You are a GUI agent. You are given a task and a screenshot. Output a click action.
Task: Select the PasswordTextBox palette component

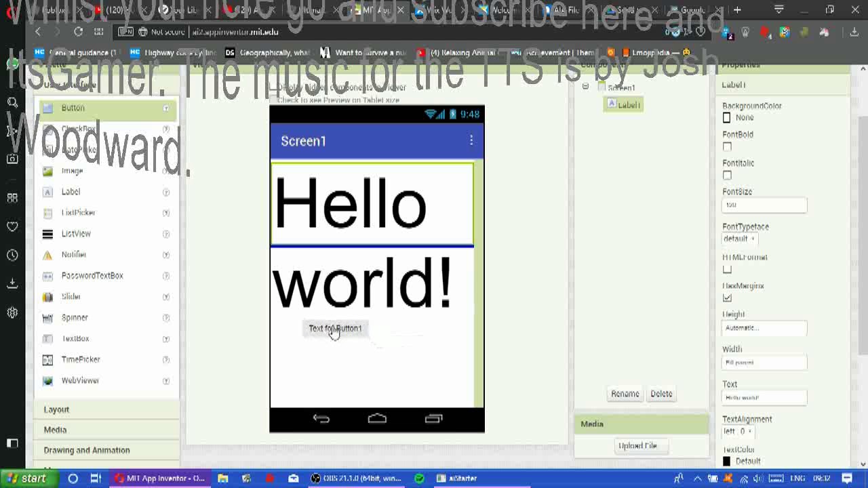(x=92, y=276)
